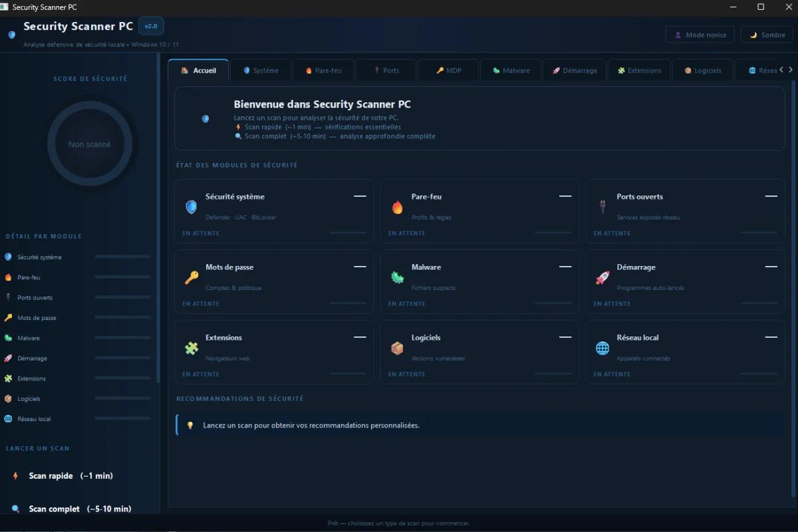Viewport: 798px width, 532px height.
Task: Enable Mode novice
Action: [x=700, y=34]
